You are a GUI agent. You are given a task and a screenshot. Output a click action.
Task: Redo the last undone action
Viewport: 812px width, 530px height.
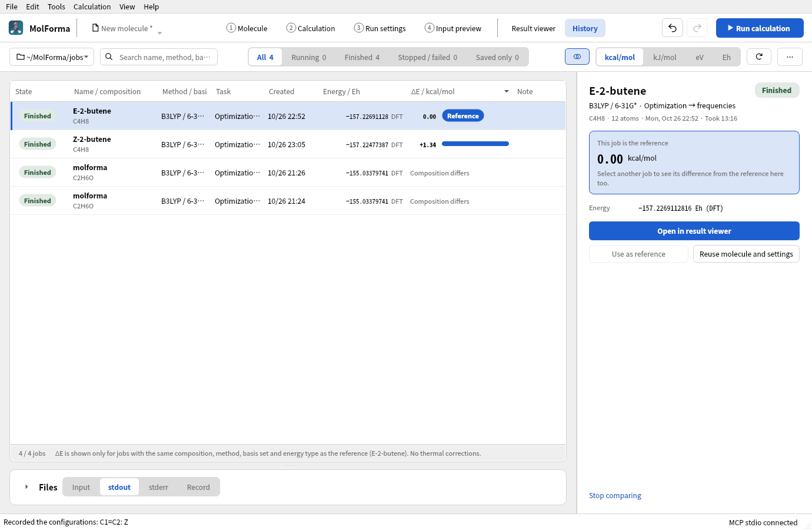(x=697, y=28)
